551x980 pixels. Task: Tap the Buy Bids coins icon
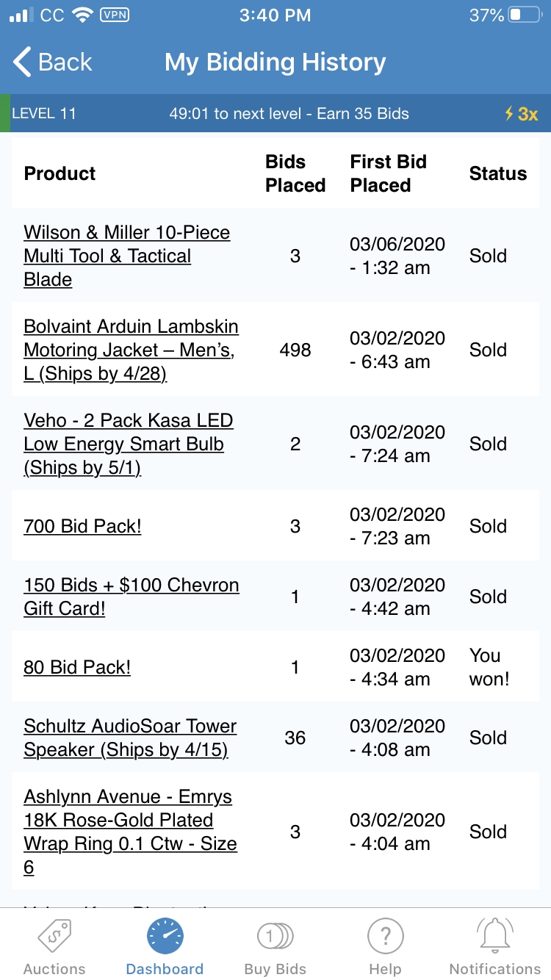[275, 936]
